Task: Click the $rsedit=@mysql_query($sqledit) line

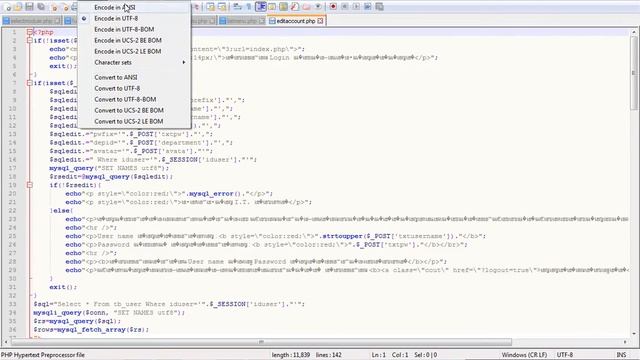Action: click(x=111, y=176)
